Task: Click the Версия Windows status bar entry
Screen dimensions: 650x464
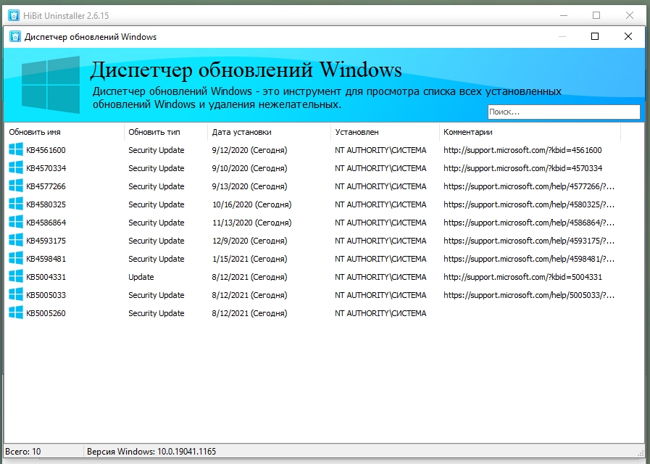Action: pos(151,451)
